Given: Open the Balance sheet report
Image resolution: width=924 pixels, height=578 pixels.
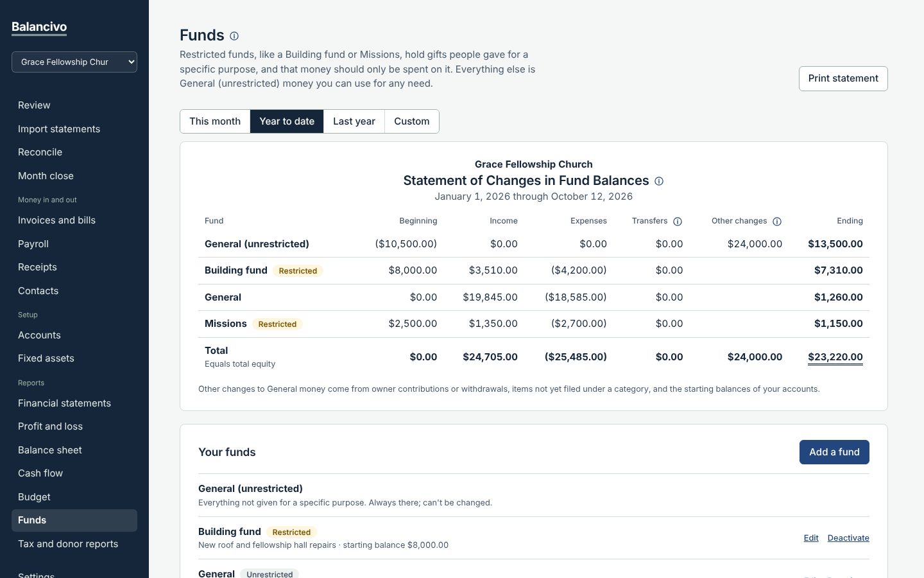Looking at the screenshot, I should 74,450.
